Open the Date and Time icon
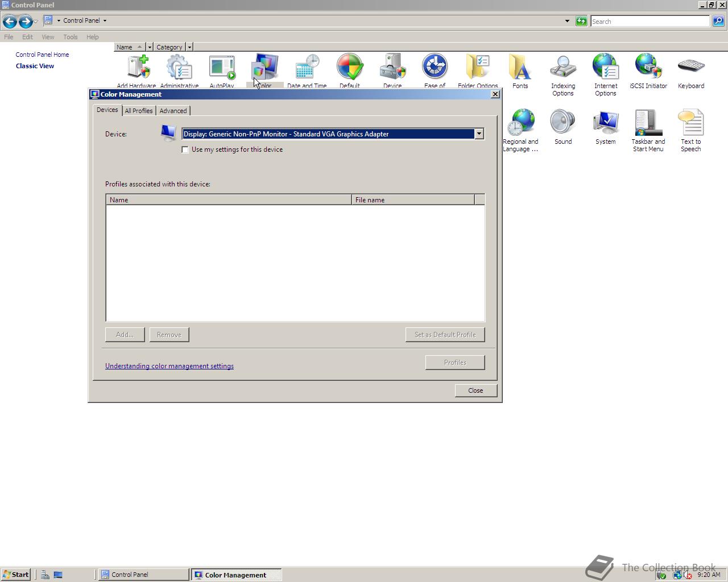The image size is (728, 582). (307, 70)
